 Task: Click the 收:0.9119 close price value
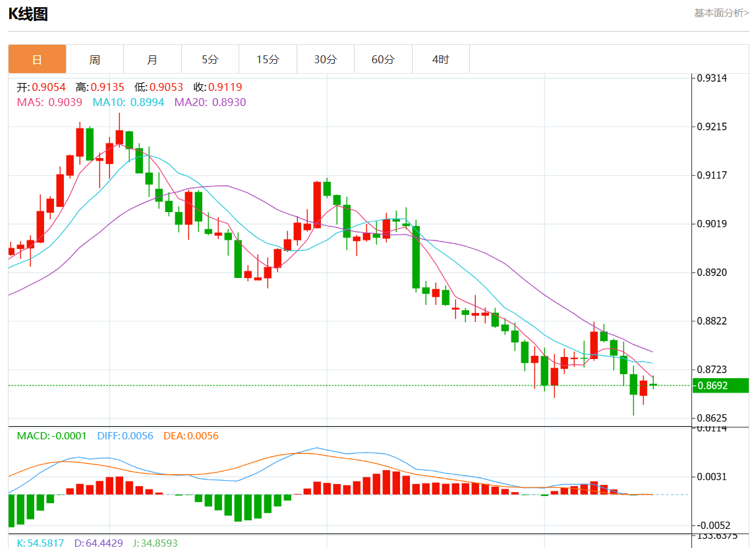[218, 87]
